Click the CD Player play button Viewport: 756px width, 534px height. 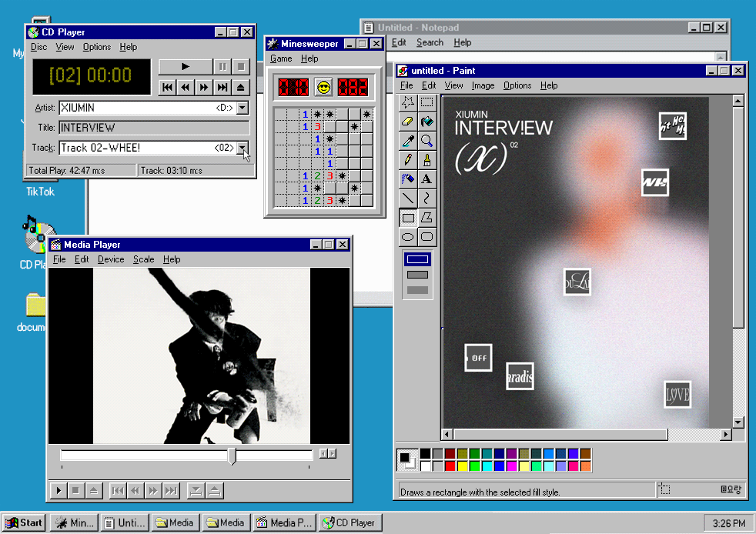point(185,66)
